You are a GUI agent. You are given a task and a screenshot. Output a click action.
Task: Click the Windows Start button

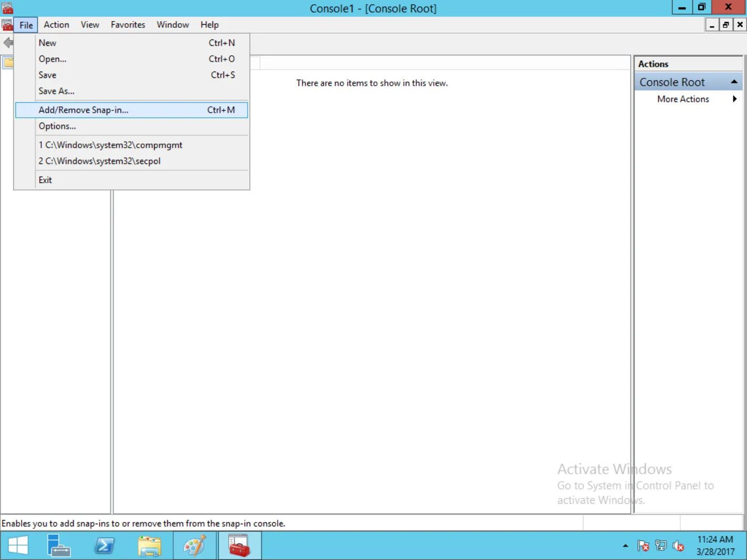coord(18,545)
